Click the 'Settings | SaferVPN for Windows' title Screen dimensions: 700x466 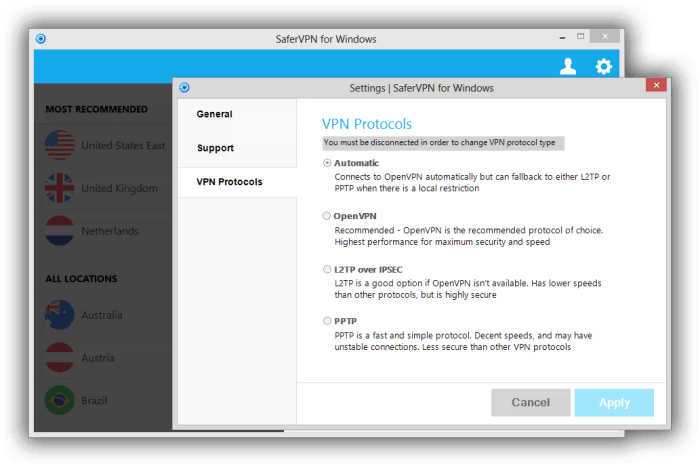(x=421, y=88)
